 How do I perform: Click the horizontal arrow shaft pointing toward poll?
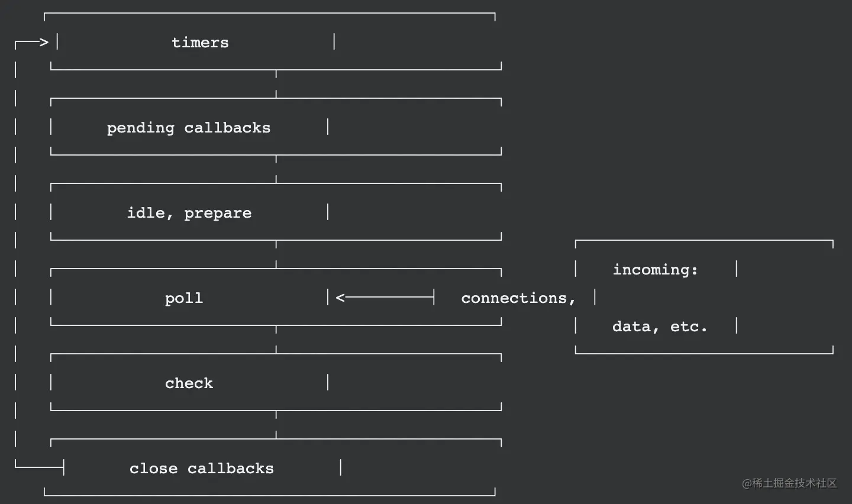click(x=388, y=298)
